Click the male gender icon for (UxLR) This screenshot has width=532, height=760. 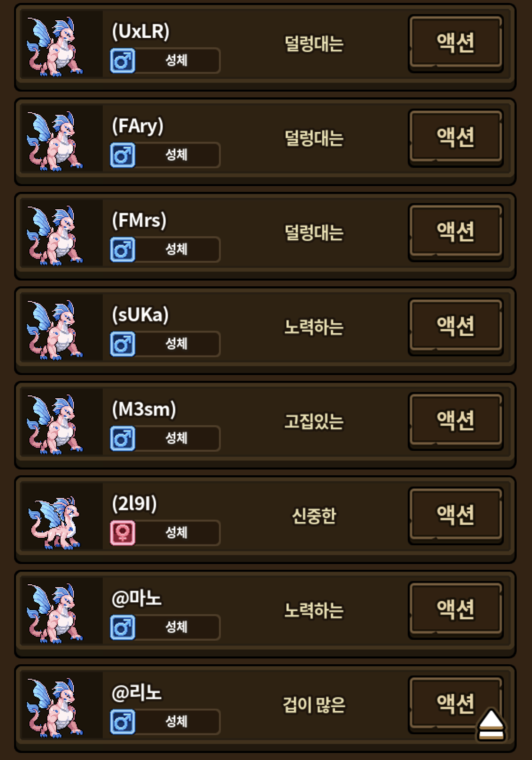(123, 61)
